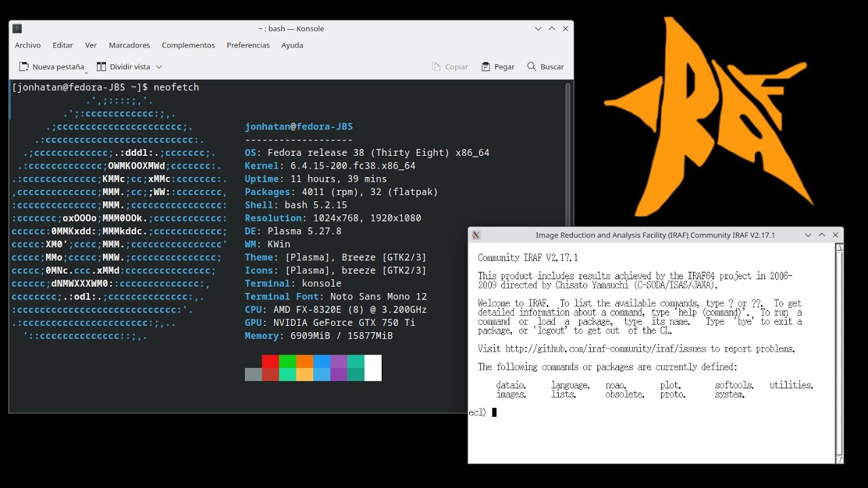
Task: Click the softools. package in IRAF
Action: click(734, 385)
